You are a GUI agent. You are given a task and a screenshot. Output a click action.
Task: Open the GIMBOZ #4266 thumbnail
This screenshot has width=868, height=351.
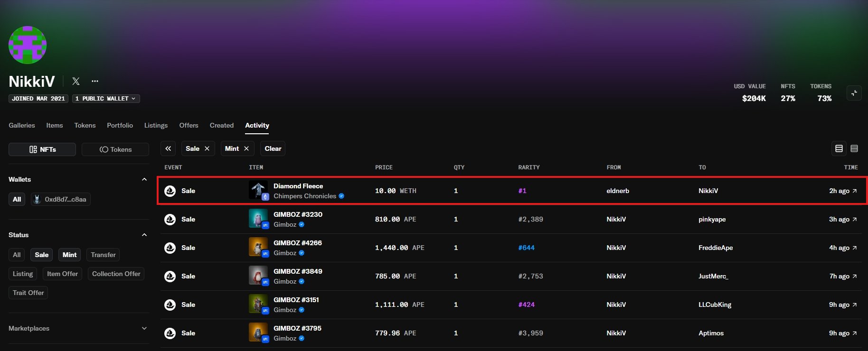point(258,247)
